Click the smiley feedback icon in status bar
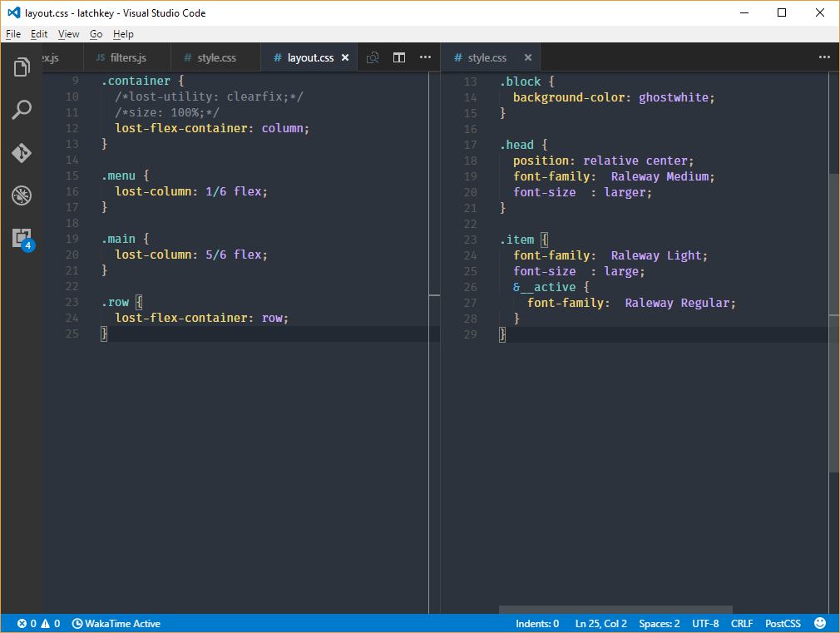 pyautogui.click(x=820, y=623)
